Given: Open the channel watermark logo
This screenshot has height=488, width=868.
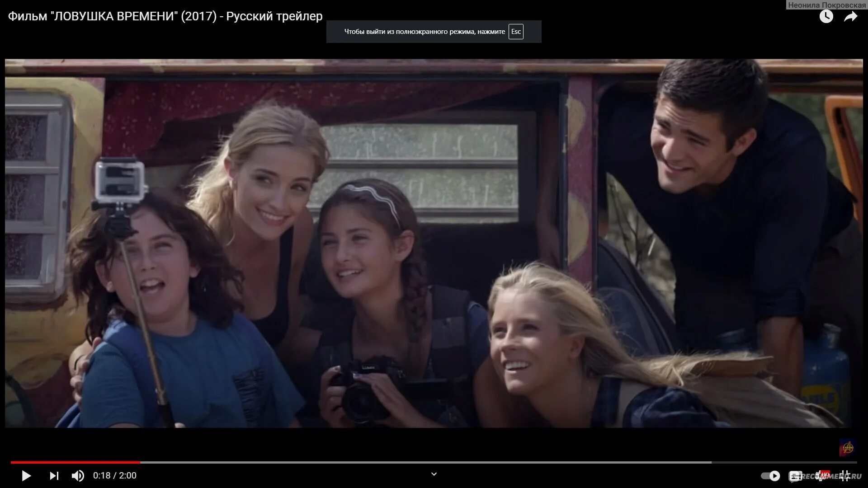Looking at the screenshot, I should point(848,447).
